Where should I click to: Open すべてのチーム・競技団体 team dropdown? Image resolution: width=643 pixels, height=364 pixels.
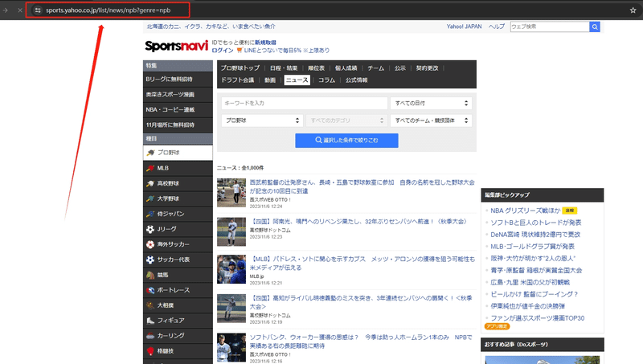coord(431,121)
